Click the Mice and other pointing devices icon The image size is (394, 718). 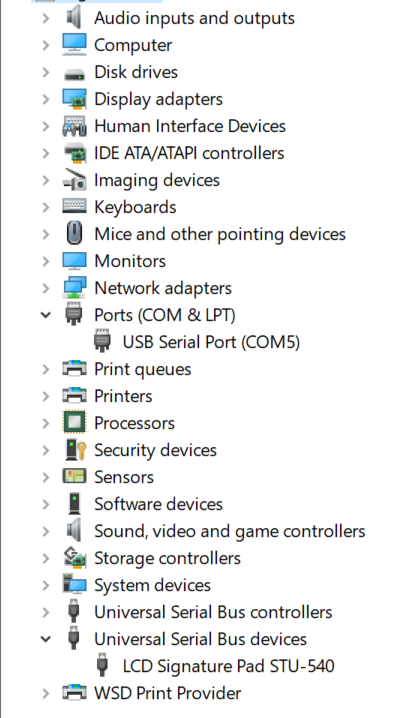(74, 234)
